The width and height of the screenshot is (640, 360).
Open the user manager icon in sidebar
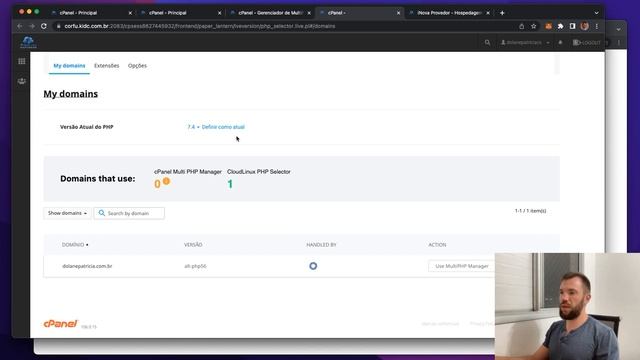point(22,81)
